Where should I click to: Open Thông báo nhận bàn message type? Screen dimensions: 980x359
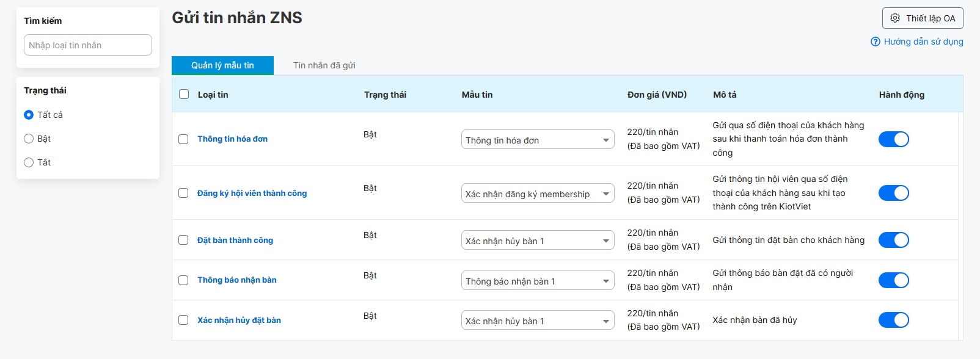pyautogui.click(x=237, y=280)
